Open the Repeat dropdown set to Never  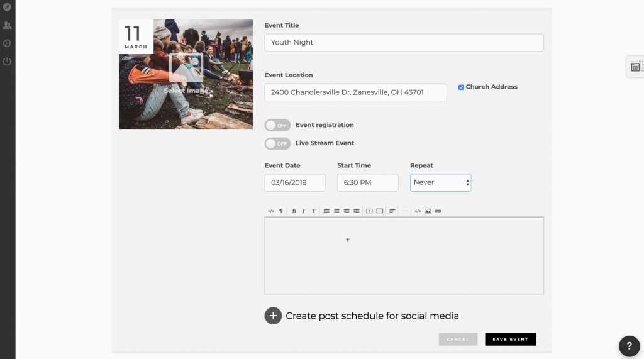tap(440, 182)
